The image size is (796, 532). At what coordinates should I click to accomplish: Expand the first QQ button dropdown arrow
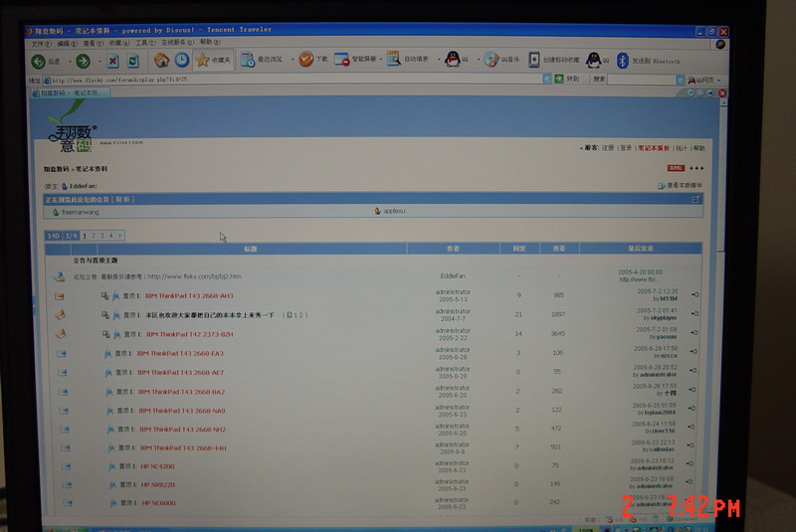tap(479, 60)
